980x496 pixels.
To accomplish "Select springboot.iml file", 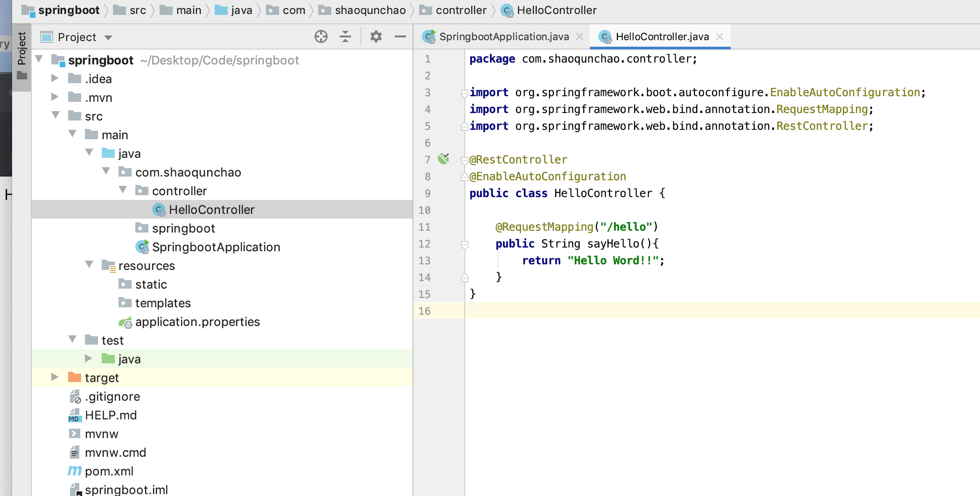I will [126, 489].
